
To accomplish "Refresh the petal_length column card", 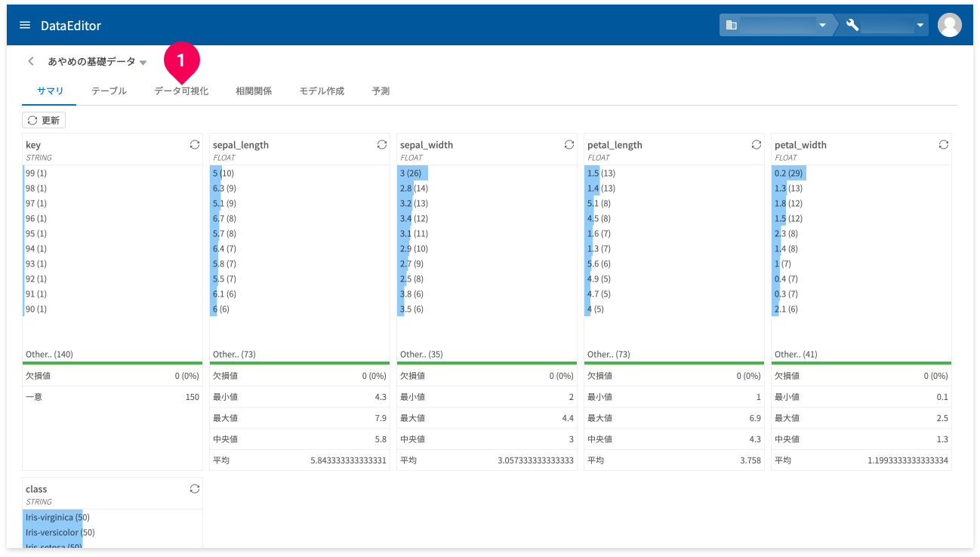I will pos(756,144).
